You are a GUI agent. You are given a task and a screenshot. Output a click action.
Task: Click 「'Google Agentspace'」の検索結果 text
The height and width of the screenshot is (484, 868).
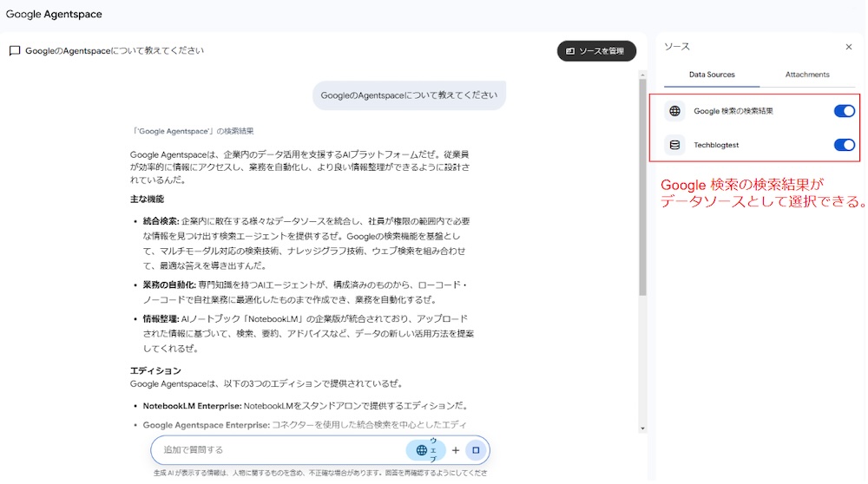pos(192,131)
